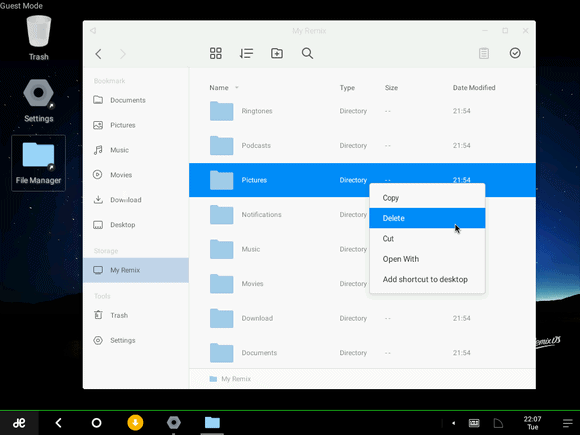Tap the taskbar home circle button

click(96, 423)
